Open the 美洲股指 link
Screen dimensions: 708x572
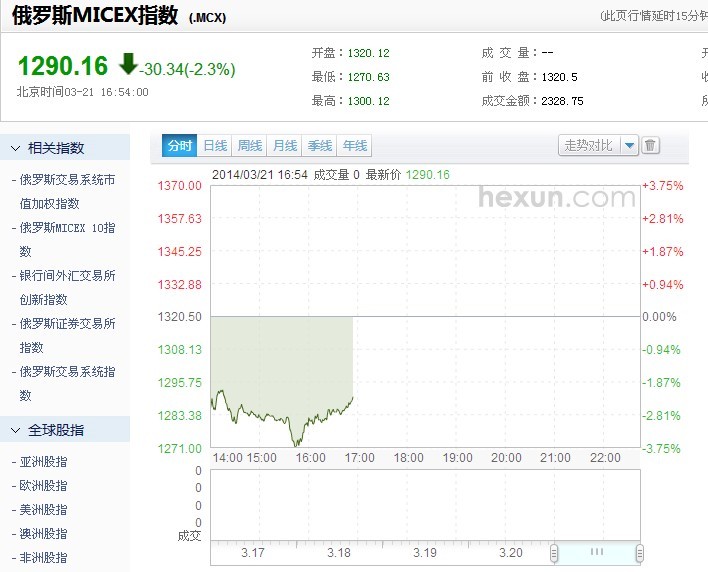(44, 510)
